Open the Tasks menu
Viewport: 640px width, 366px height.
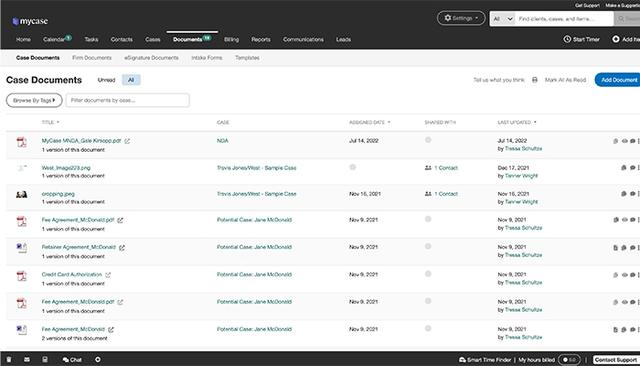[91, 40]
